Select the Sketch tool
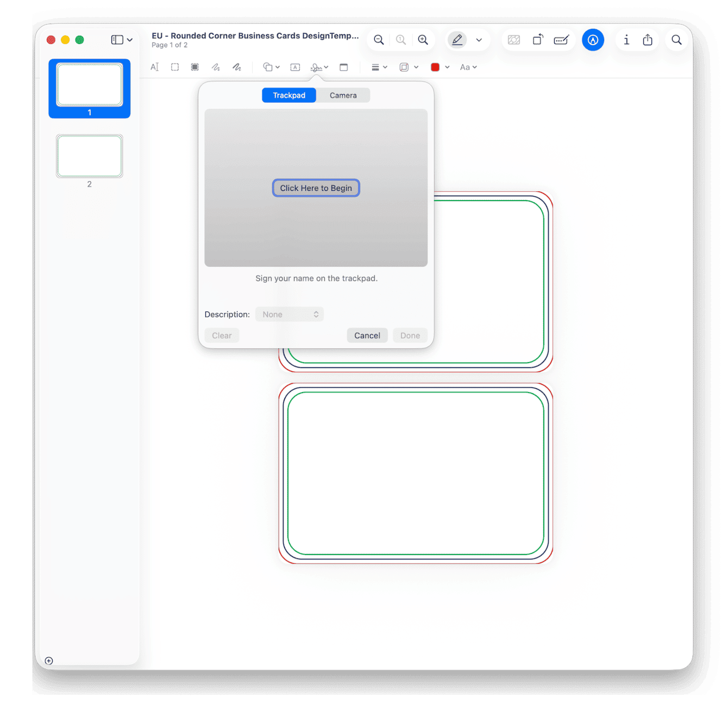 (x=216, y=67)
